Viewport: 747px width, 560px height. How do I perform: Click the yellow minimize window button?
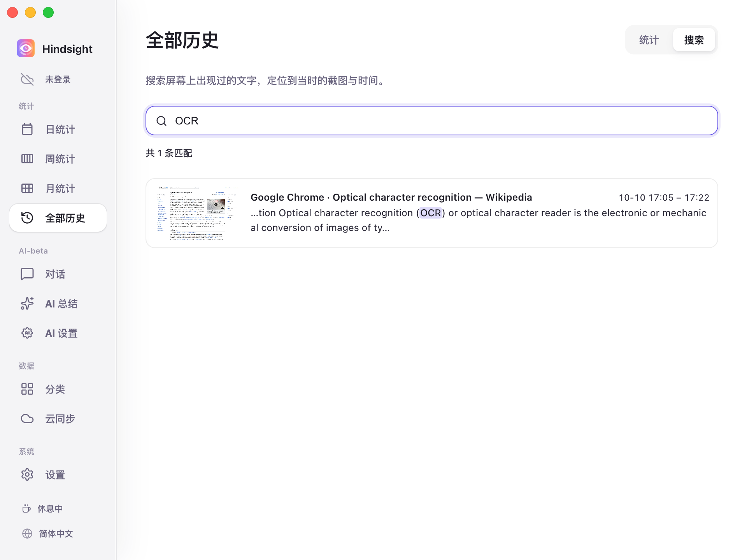point(30,12)
